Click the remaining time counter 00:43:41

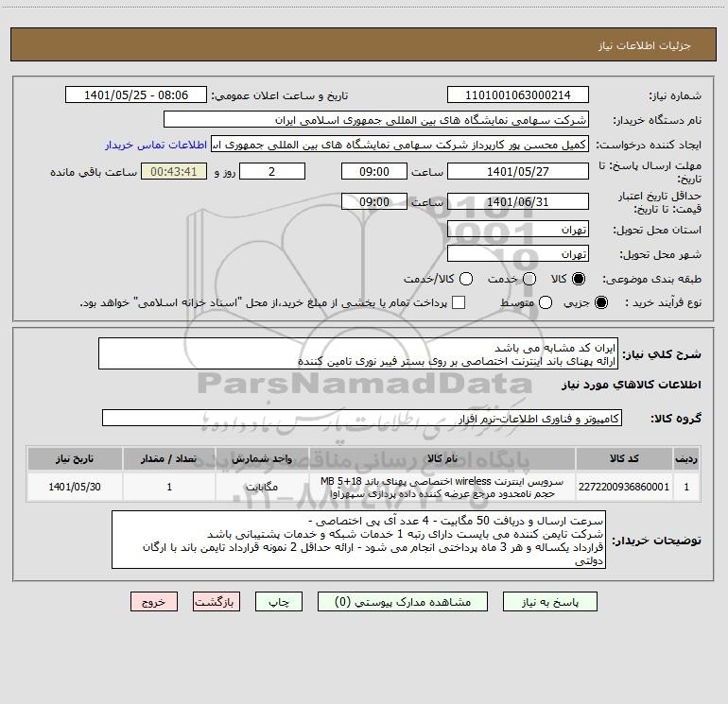point(174,171)
